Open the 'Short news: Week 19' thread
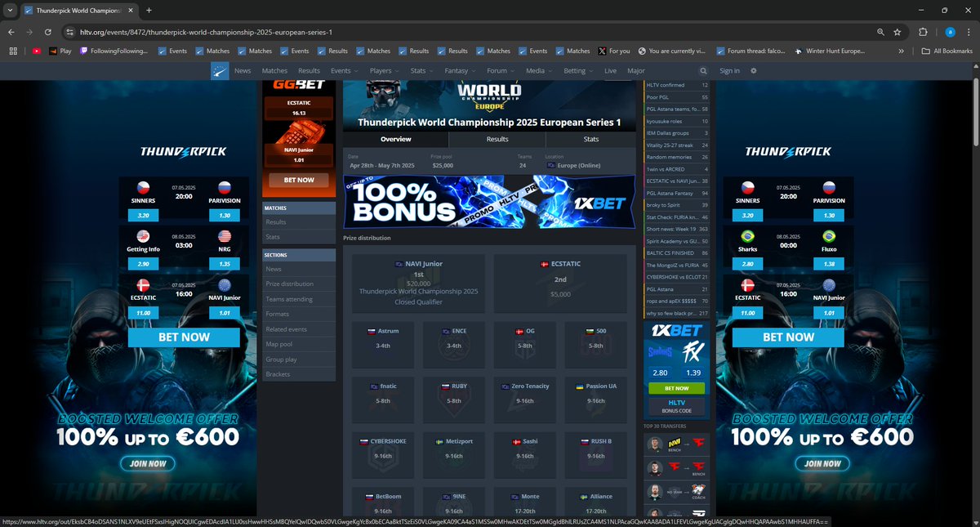980x527 pixels. click(677, 230)
